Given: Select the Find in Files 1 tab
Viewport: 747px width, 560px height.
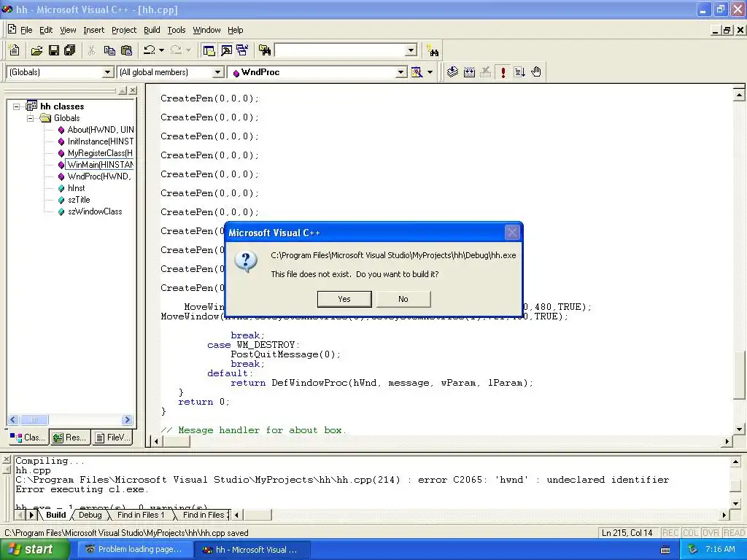Looking at the screenshot, I should pyautogui.click(x=141, y=515).
